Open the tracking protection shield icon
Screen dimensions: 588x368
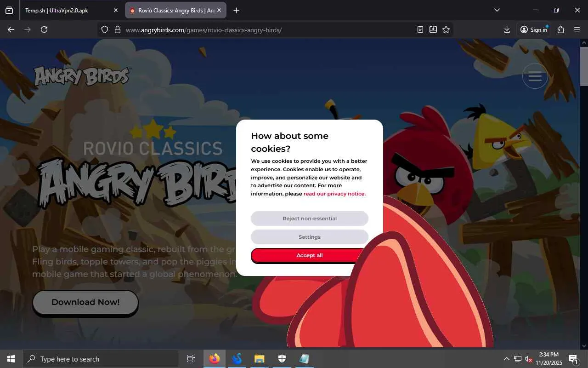[105, 29]
